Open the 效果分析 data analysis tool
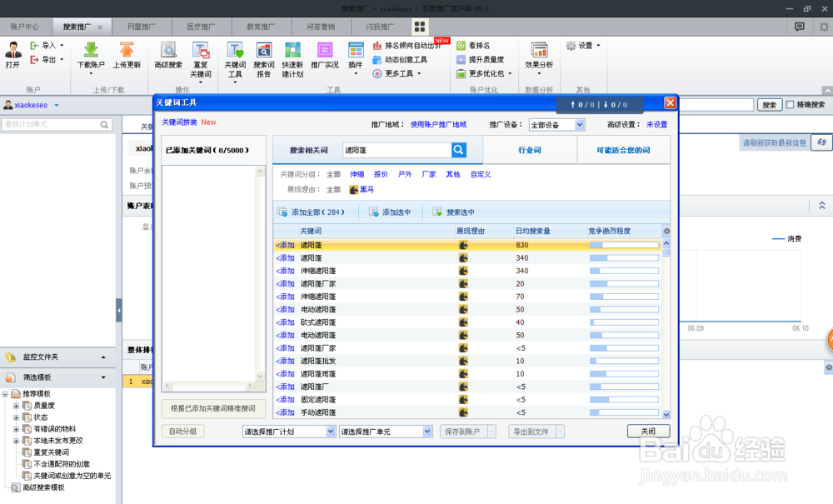Screen dimensions: 833x504 (x=539, y=55)
